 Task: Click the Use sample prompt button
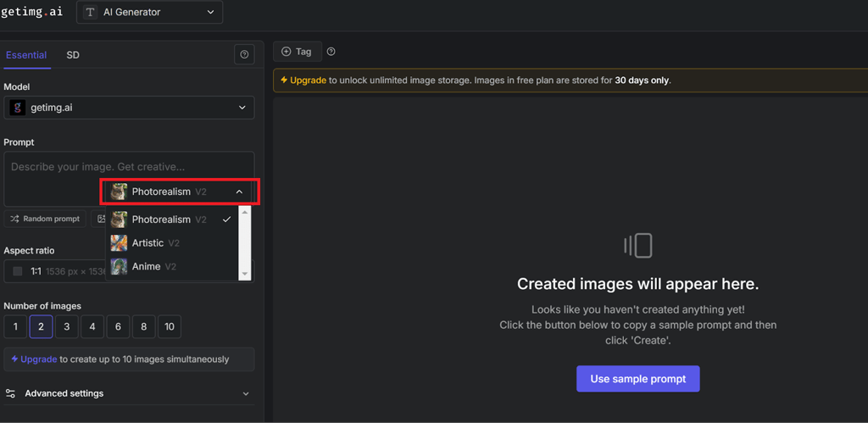click(637, 379)
